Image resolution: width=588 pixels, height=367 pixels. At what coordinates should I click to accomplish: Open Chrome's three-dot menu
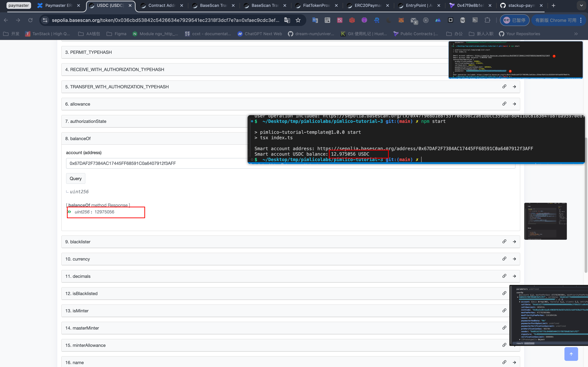pos(581,20)
